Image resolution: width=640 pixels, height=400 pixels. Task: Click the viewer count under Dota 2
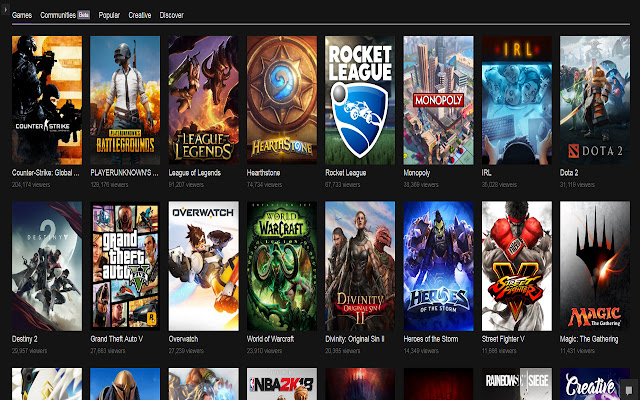coord(578,185)
